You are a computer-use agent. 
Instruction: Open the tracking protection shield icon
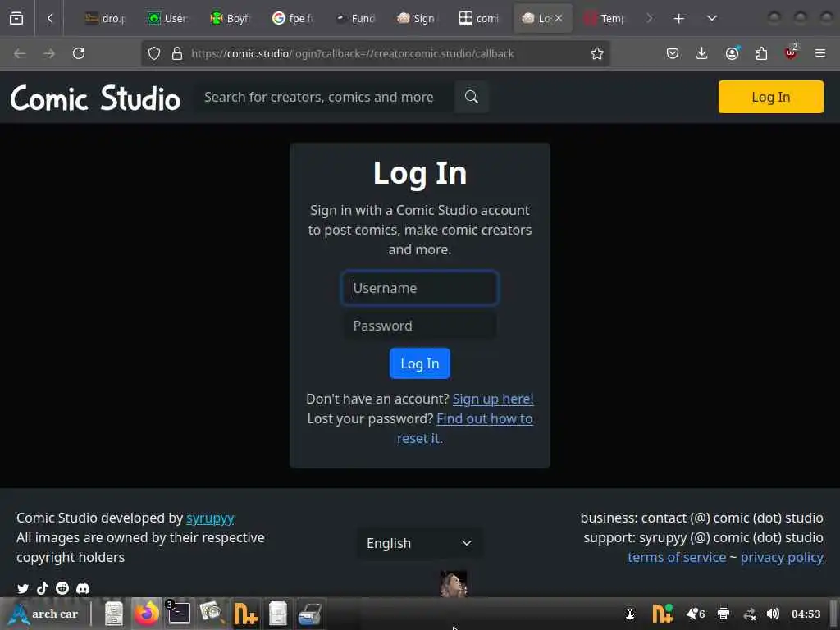click(154, 53)
